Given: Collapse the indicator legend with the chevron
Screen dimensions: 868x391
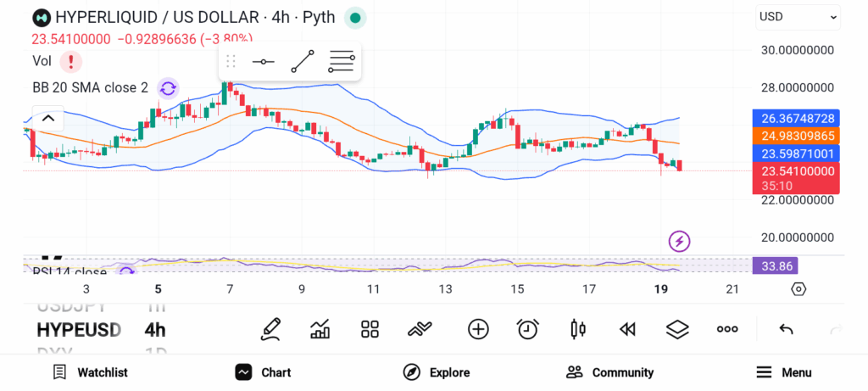Looking at the screenshot, I should 48,118.
